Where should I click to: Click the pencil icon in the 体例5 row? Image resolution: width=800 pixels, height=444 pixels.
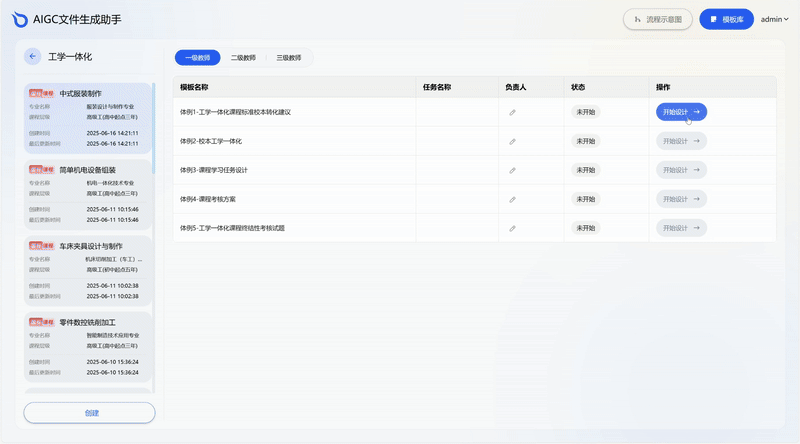(x=512, y=228)
